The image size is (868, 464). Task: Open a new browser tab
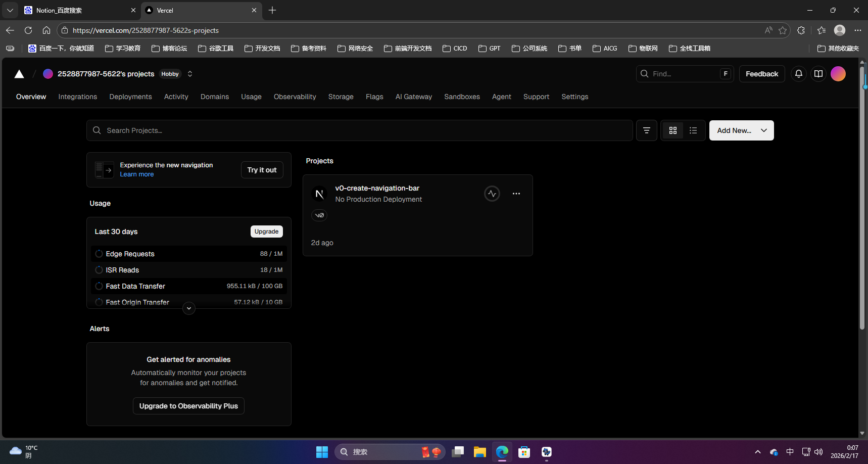coord(272,10)
